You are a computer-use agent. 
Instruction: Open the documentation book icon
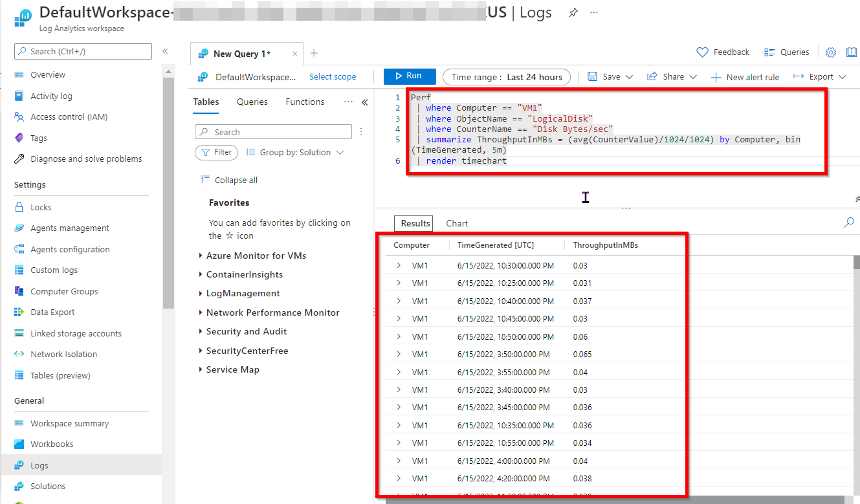pyautogui.click(x=851, y=52)
